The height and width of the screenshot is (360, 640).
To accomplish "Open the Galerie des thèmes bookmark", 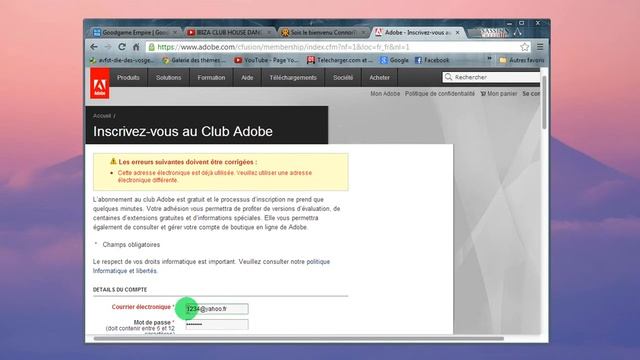I will 194,60.
